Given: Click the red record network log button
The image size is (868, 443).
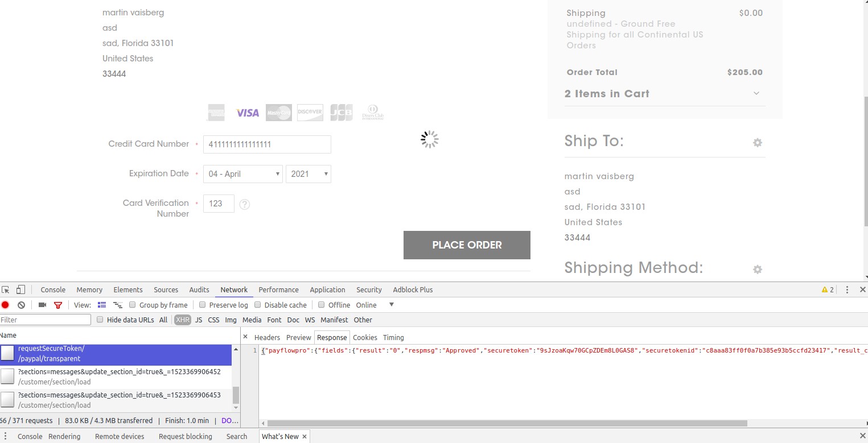Looking at the screenshot, I should 5,305.
